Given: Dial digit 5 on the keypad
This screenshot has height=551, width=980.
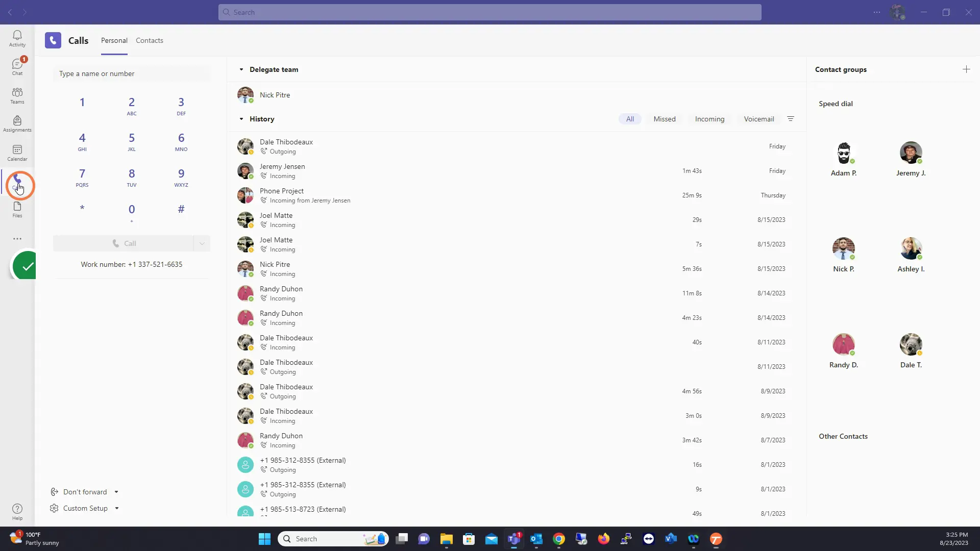Looking at the screenshot, I should [132, 142].
